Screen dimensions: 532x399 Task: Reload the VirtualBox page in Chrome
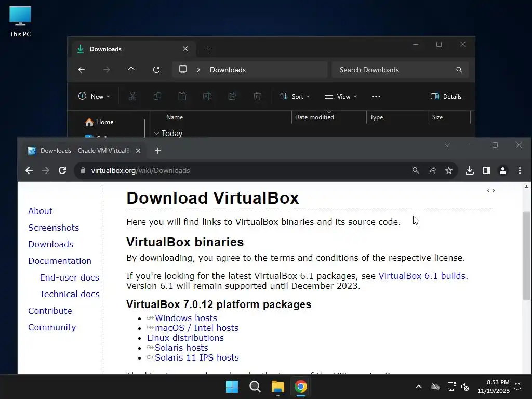pos(62,170)
